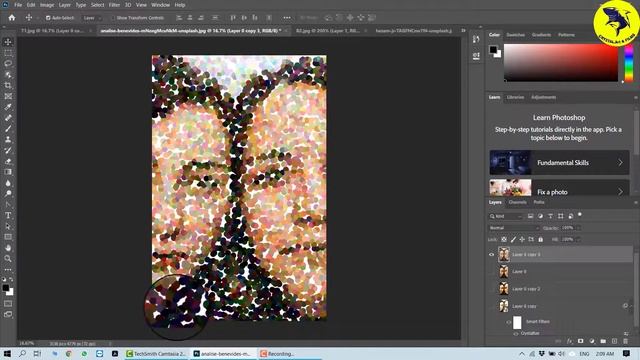Click the toolbar foreground color swatch

[6, 288]
